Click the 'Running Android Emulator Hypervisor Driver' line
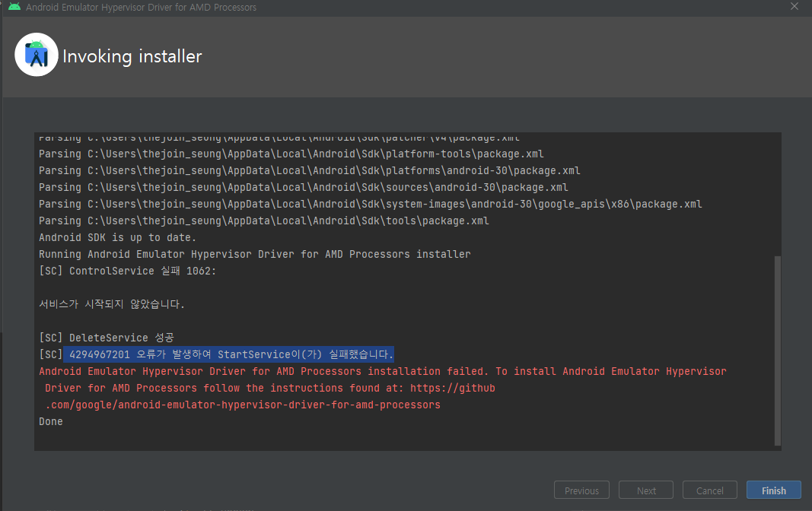Viewport: 812px width, 511px height. point(255,254)
